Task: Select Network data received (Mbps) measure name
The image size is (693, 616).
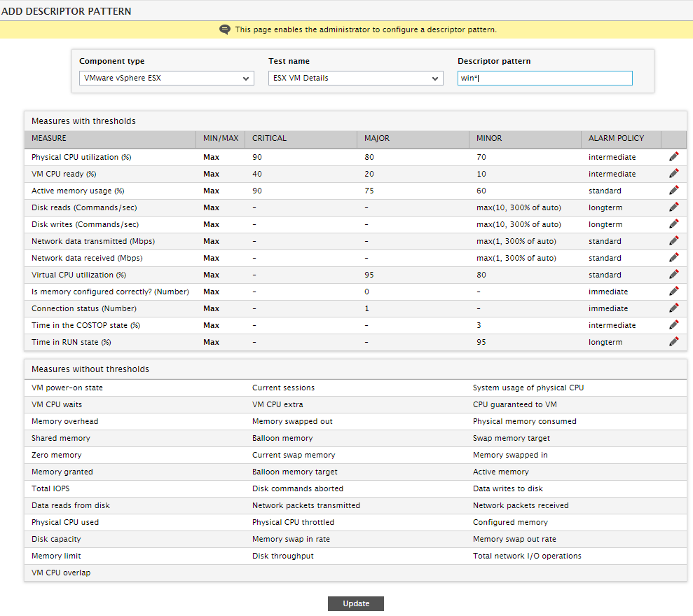Action: coord(87,258)
